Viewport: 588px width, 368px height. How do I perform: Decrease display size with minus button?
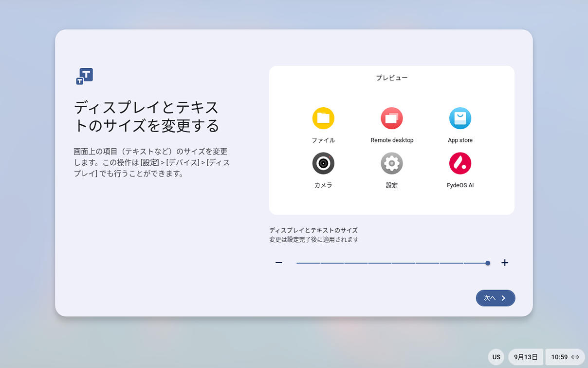click(279, 263)
